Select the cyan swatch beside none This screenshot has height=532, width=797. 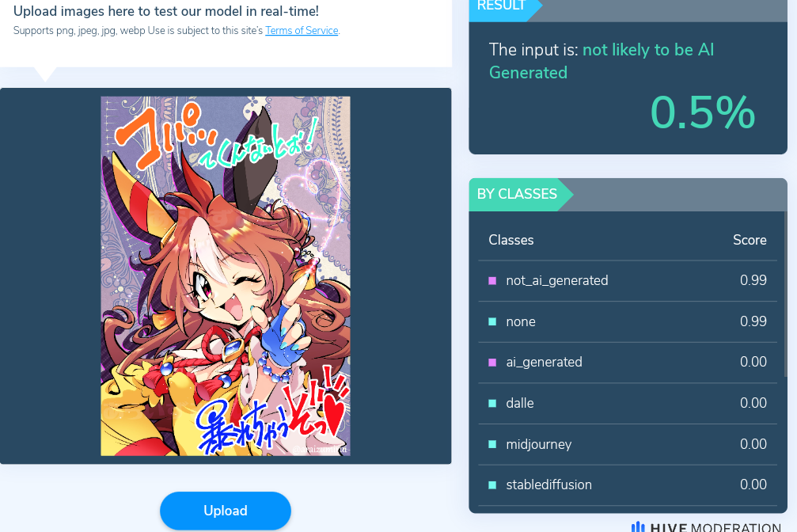click(x=492, y=321)
